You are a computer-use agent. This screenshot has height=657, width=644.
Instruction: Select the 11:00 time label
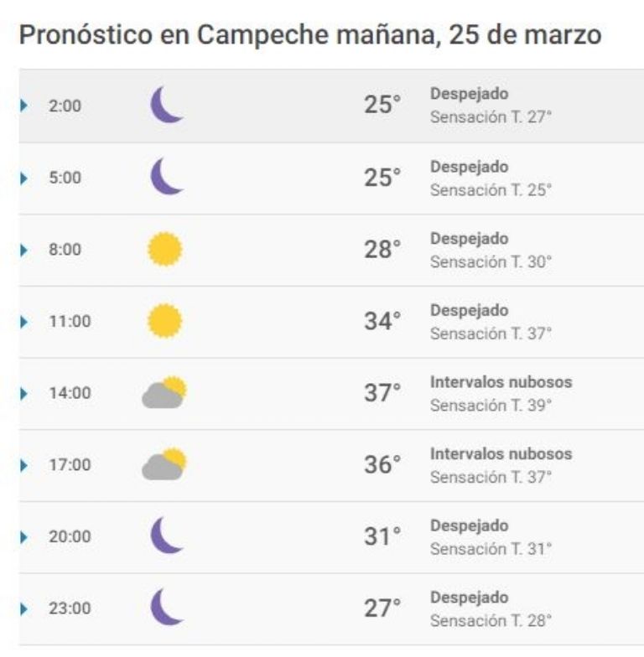(70, 322)
